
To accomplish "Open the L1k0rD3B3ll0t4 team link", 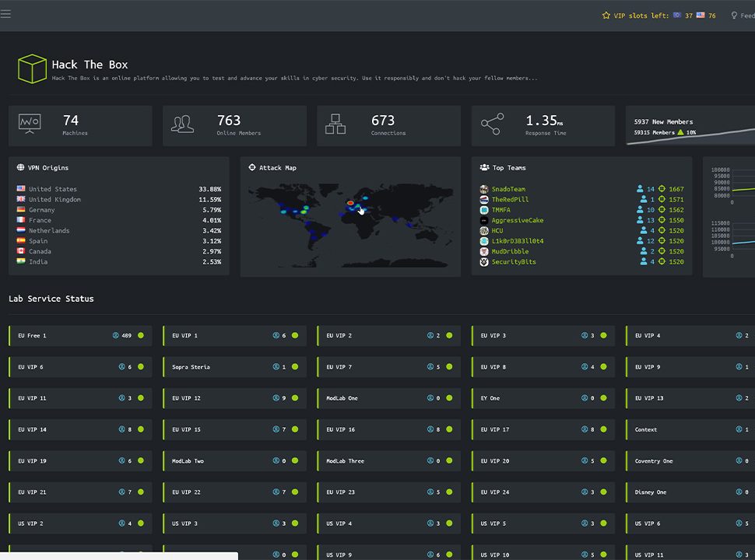I will pyautogui.click(x=518, y=241).
